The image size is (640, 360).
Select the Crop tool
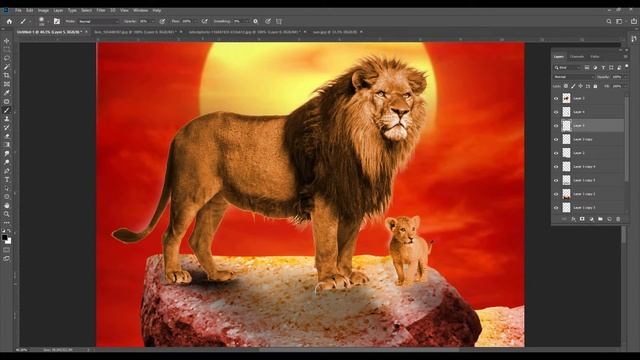point(7,76)
